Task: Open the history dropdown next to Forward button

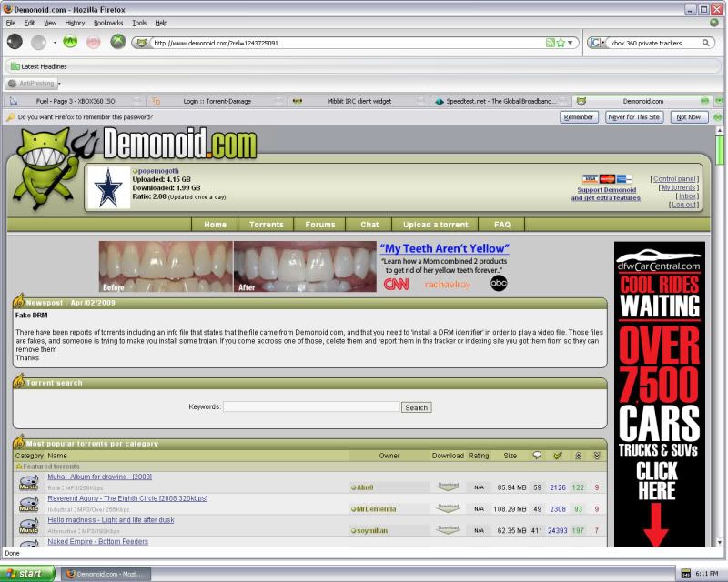Action: point(55,43)
